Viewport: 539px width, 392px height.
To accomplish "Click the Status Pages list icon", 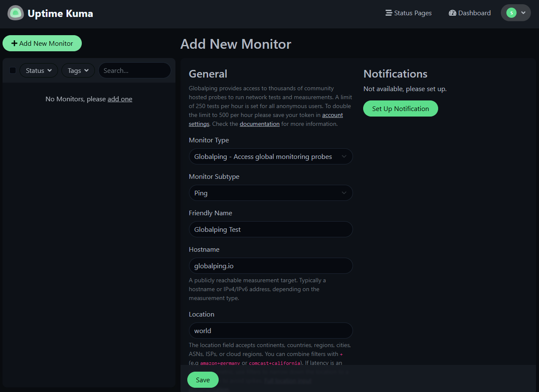I will click(389, 13).
